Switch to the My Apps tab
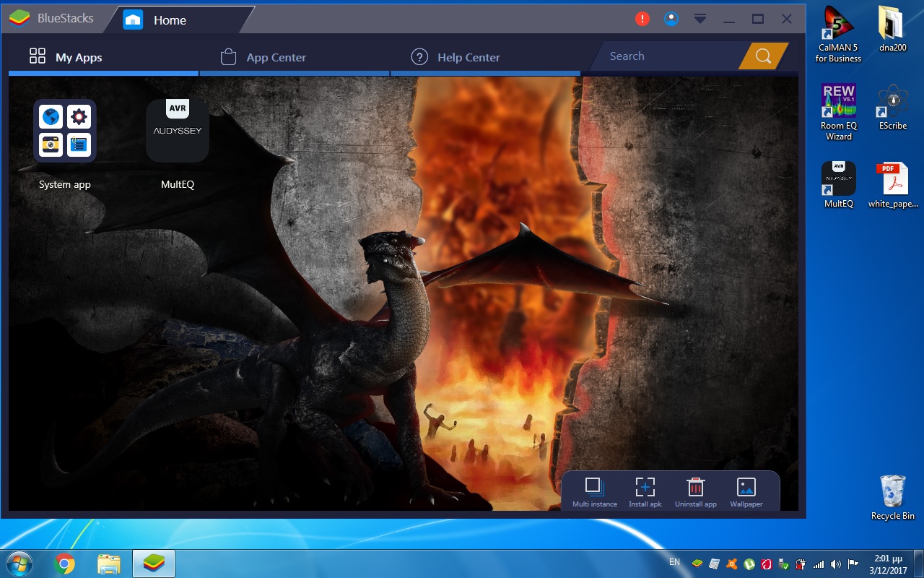Screen dimensions: 924x578 click(x=66, y=57)
